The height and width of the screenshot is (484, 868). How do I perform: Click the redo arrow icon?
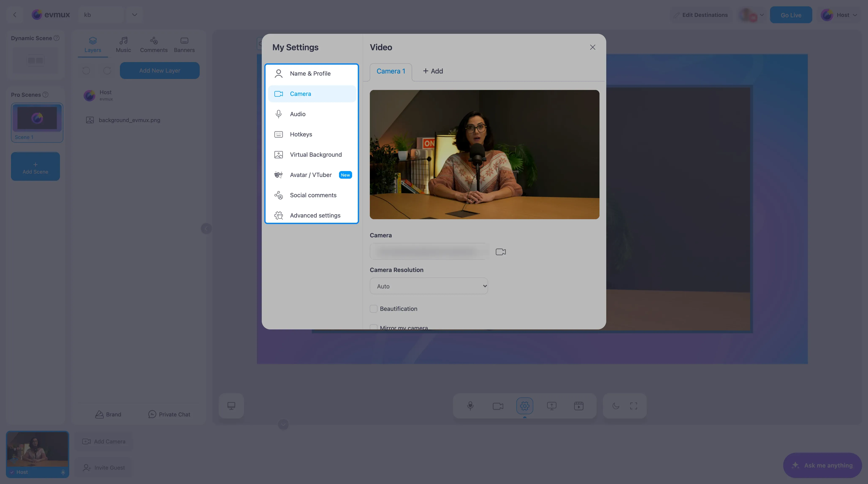(x=107, y=71)
